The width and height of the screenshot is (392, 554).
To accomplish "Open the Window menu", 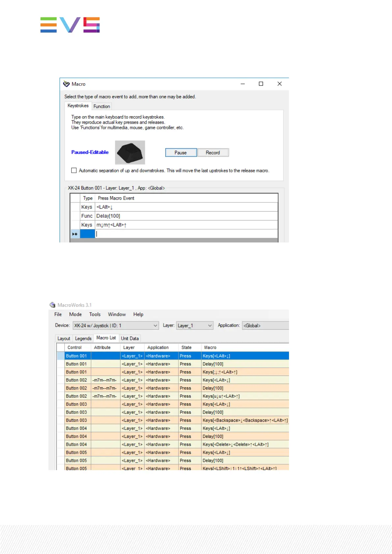I will [x=117, y=314].
